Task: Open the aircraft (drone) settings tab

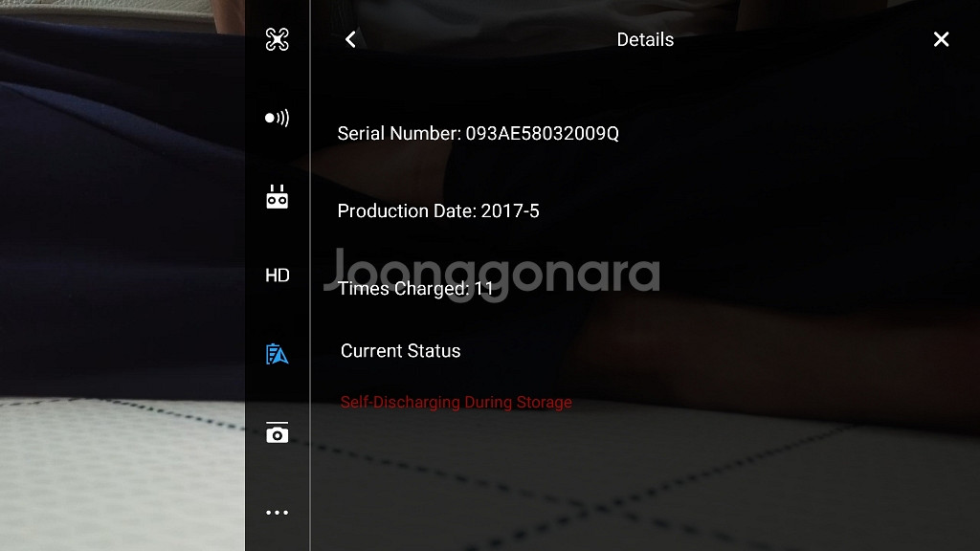Action: point(277,39)
